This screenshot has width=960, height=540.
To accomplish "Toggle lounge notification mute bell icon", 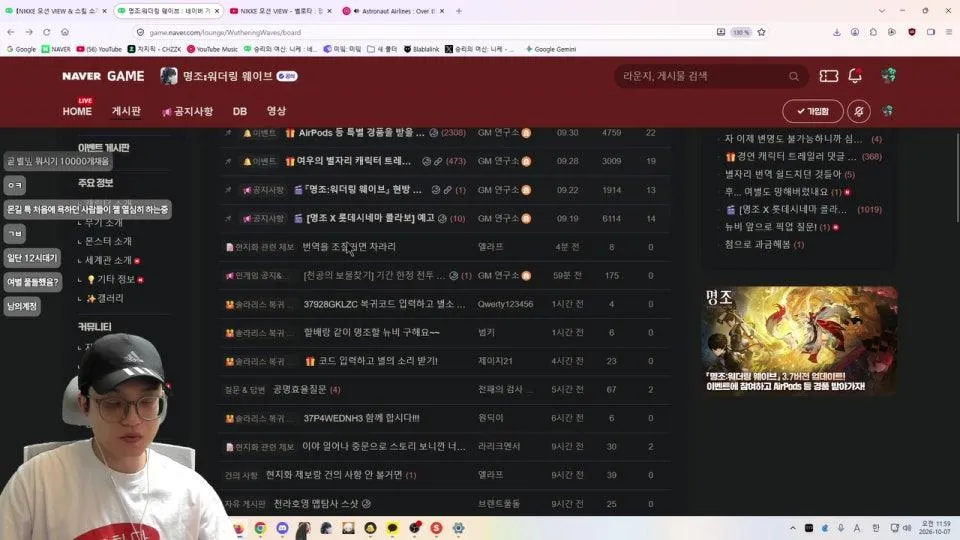I will point(859,111).
